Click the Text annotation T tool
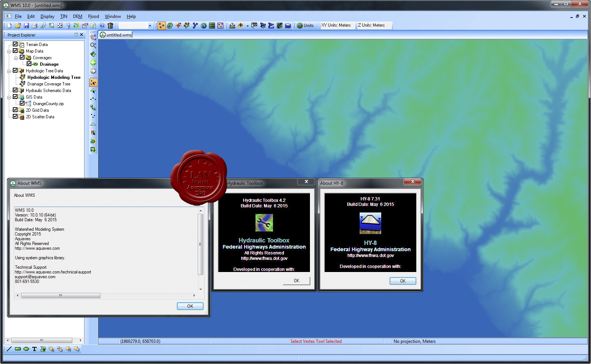The height and width of the screenshot is (364, 591). click(34, 349)
